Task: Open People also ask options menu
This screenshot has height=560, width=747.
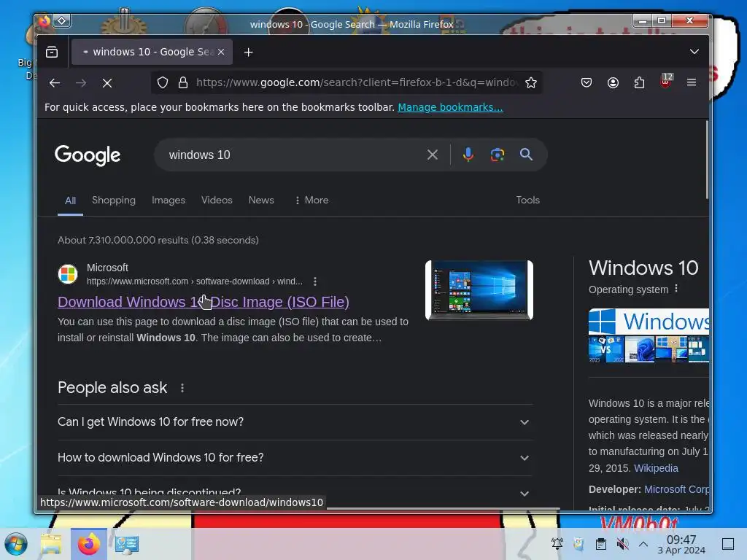Action: pyautogui.click(x=182, y=388)
